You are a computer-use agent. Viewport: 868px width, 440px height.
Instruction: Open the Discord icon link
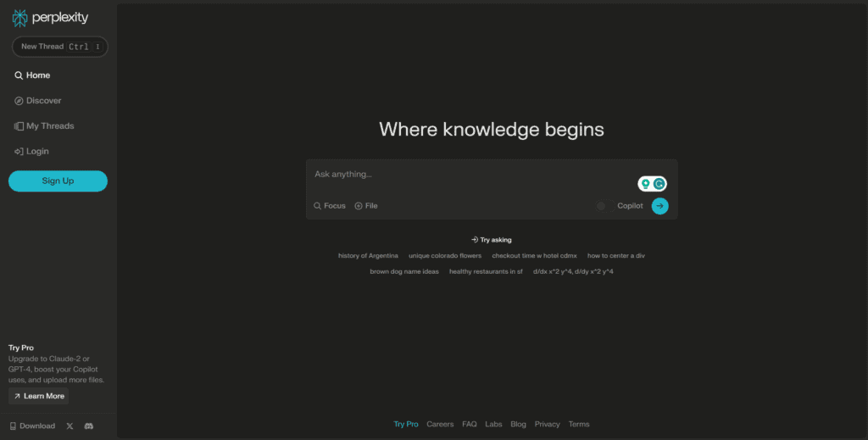(x=89, y=426)
